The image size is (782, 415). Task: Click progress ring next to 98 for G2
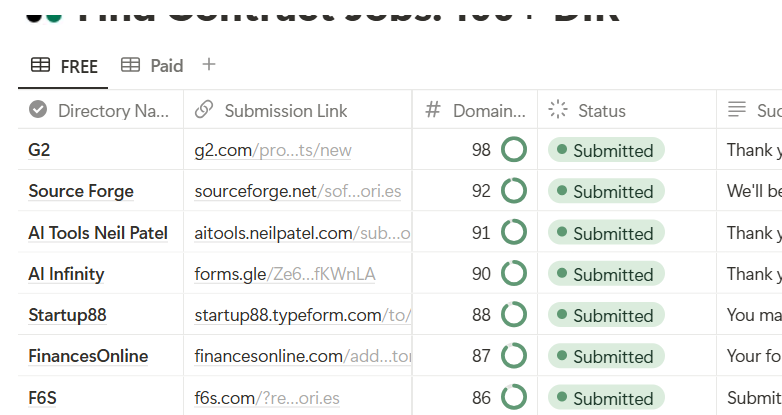pos(514,151)
